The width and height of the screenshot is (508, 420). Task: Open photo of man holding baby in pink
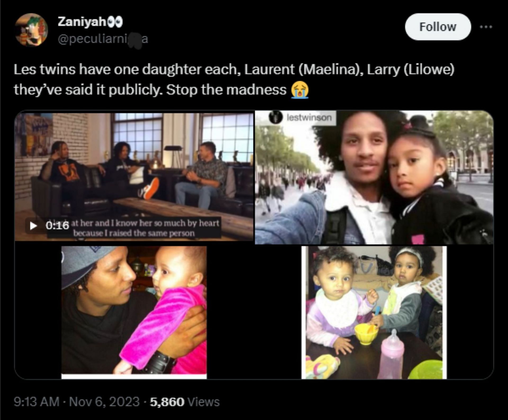point(134,312)
